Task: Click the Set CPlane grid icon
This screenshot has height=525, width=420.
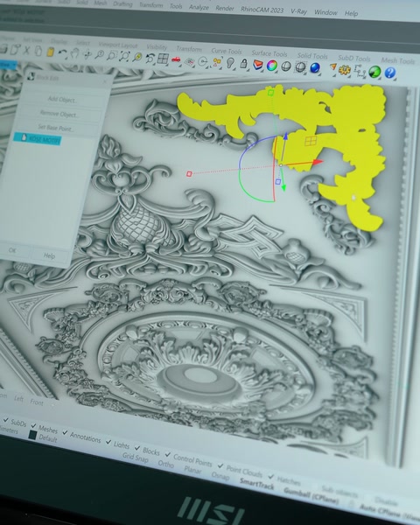Action: pos(190,61)
